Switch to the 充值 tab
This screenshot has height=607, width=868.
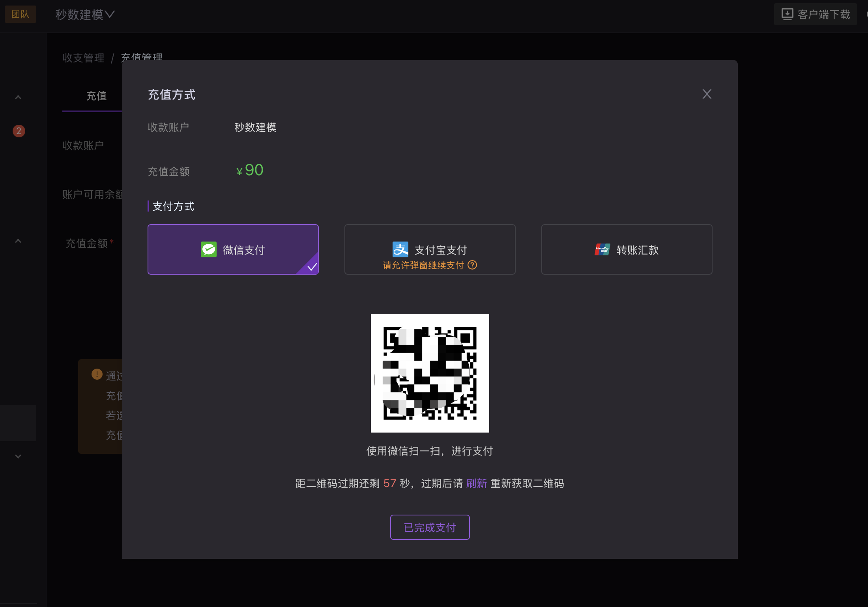click(x=96, y=96)
